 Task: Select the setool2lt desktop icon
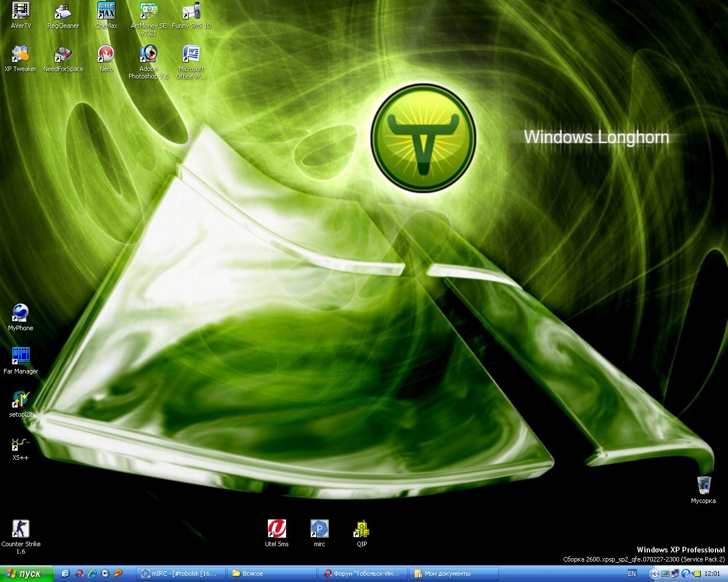click(x=21, y=404)
